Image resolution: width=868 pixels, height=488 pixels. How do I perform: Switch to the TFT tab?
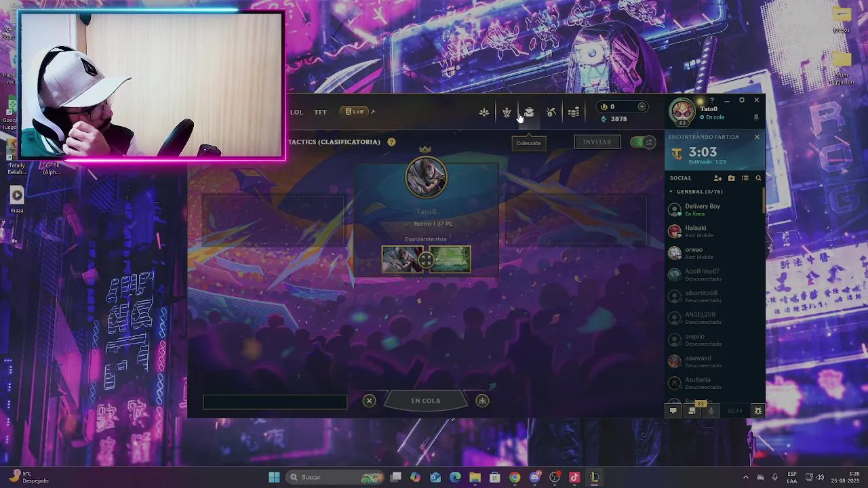(x=320, y=112)
